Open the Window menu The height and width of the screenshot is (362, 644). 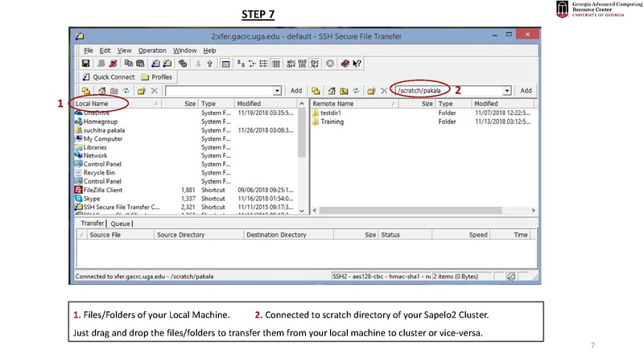click(x=184, y=51)
